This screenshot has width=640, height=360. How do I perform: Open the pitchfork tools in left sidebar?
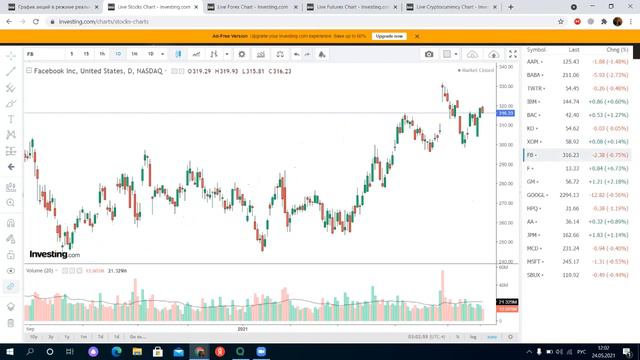click(x=11, y=87)
